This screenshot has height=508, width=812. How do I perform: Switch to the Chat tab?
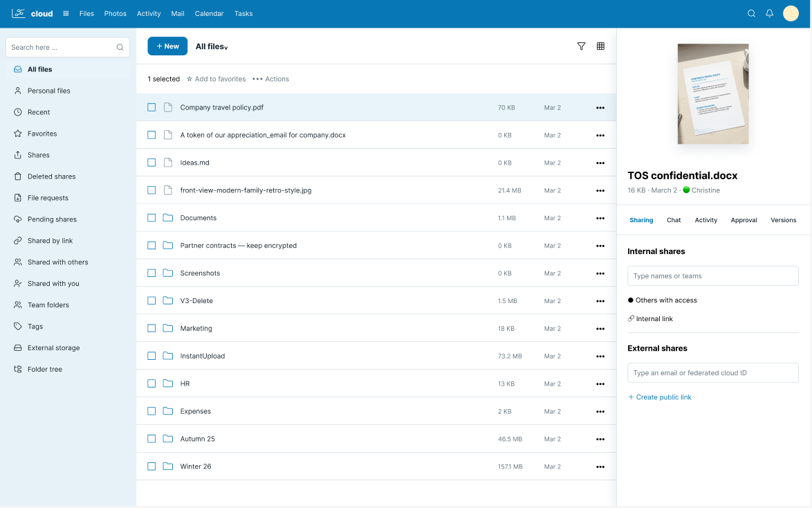tap(674, 220)
